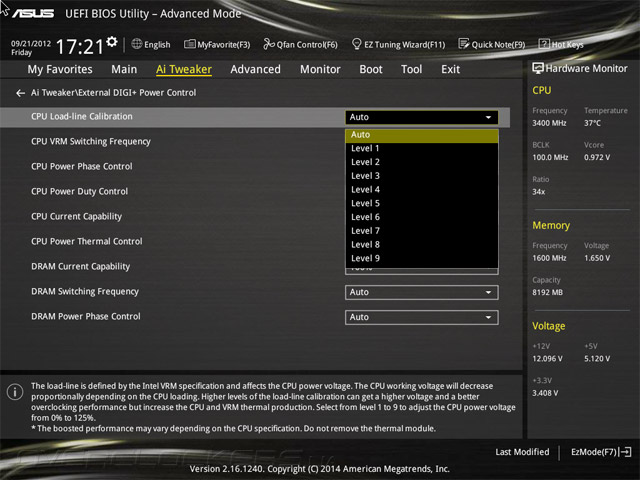
Task: Click the Quick Note notepad icon
Action: tap(464, 44)
